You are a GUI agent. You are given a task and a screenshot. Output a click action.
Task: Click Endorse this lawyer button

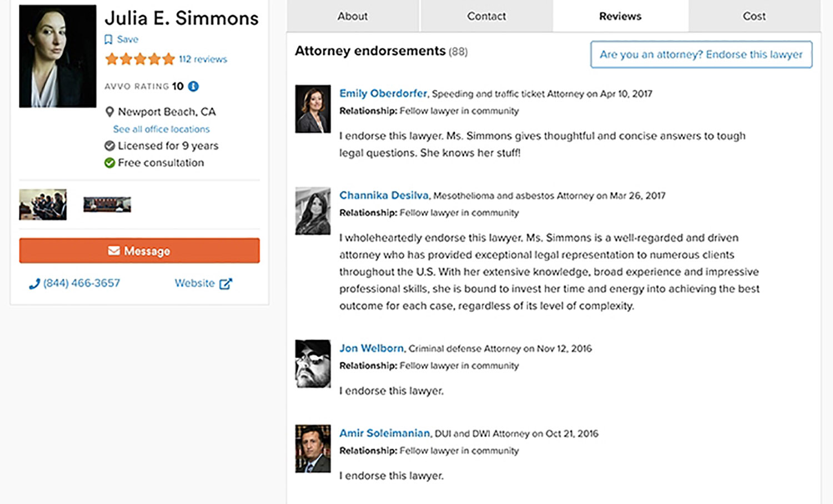pyautogui.click(x=701, y=54)
